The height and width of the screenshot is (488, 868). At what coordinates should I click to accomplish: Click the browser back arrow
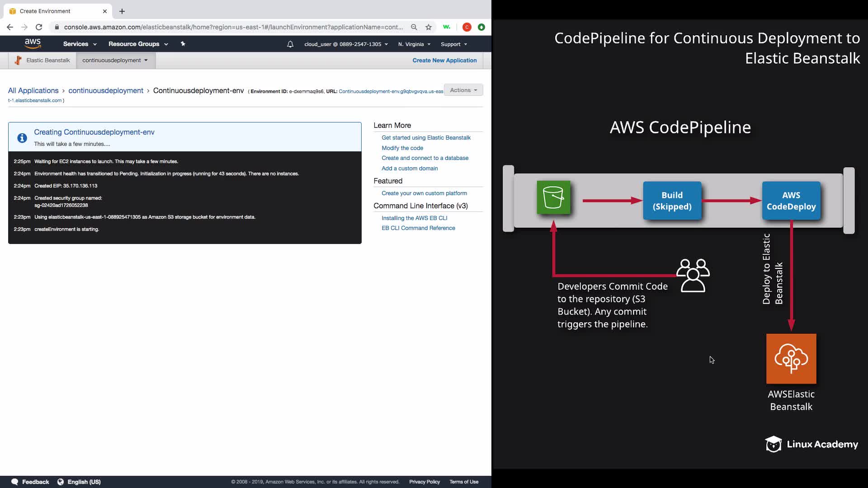click(x=10, y=27)
